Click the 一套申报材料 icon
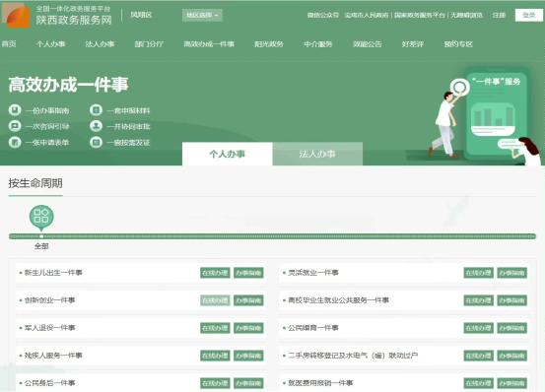Image resolution: width=545 pixels, height=392 pixels. click(x=96, y=110)
